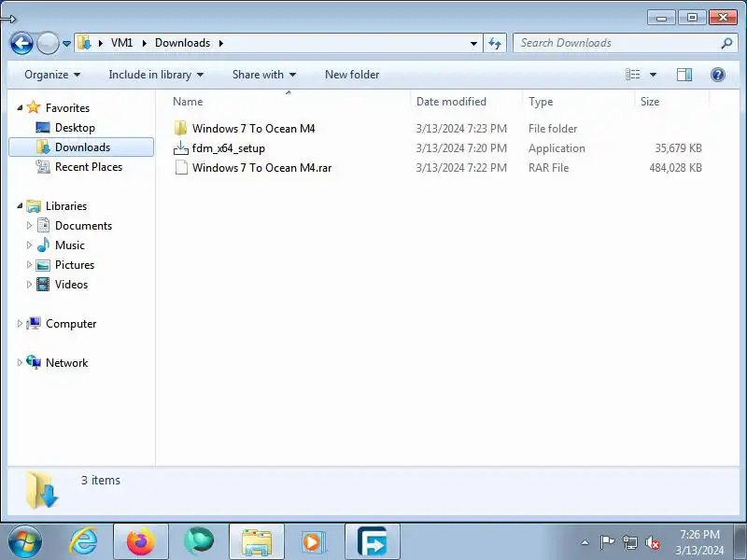Screen dimensions: 747x560
Task: Collapse the Libraries group
Action: (20, 205)
